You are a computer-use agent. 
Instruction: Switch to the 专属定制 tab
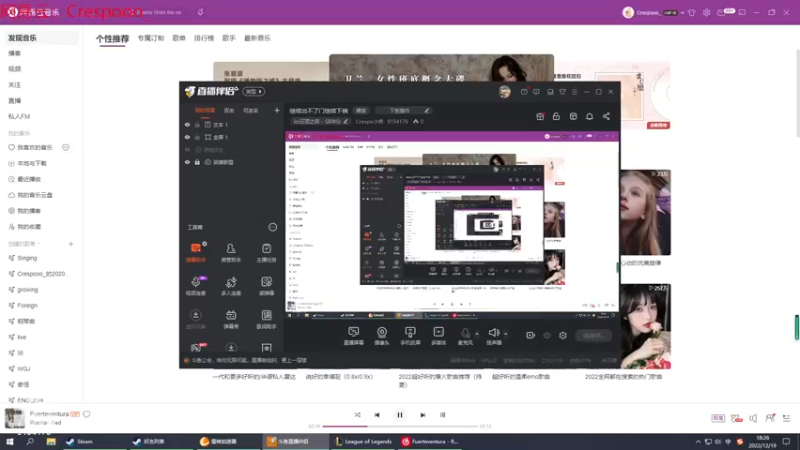coord(151,38)
